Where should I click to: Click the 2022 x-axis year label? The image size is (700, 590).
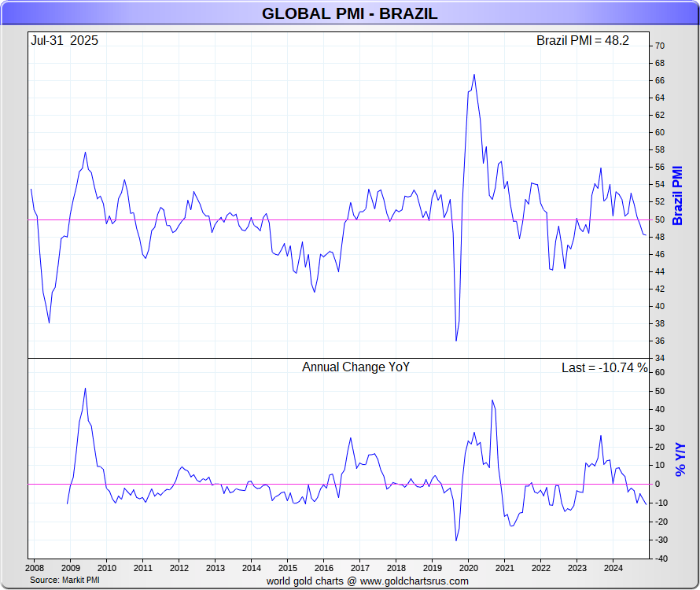pos(540,568)
